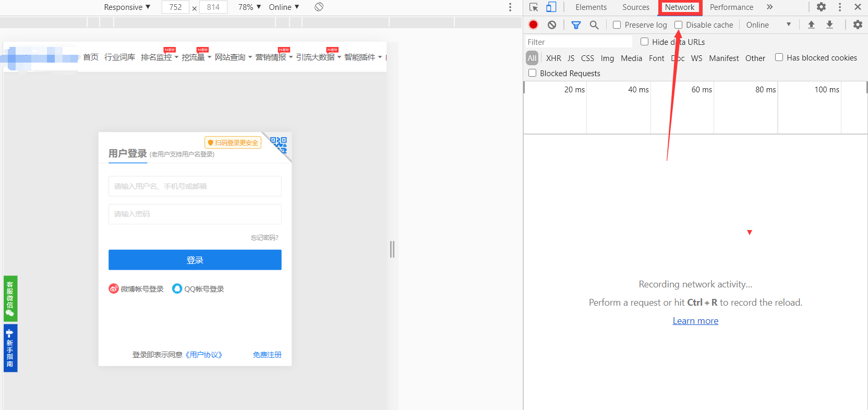The width and height of the screenshot is (868, 410).
Task: Export HAR file with download arrow
Action: [829, 25]
